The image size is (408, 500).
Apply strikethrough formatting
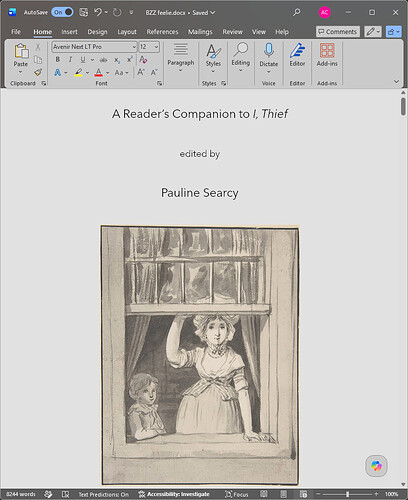[103, 60]
